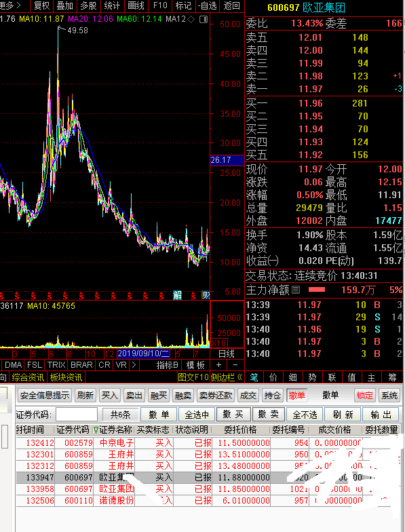Toggle the small panel icon beside MA indicators
This screenshot has height=532, width=405.
point(204,19)
